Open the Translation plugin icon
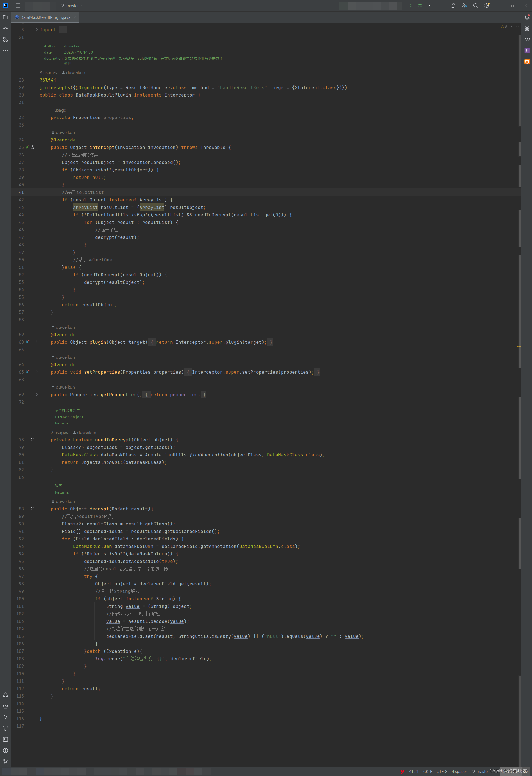Screen dimensions: 532x776 click(464, 6)
